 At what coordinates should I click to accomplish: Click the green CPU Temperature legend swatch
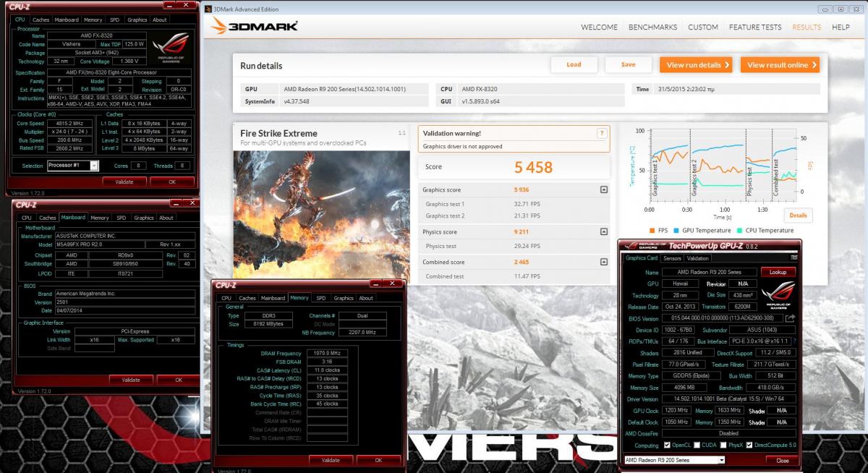(739, 230)
